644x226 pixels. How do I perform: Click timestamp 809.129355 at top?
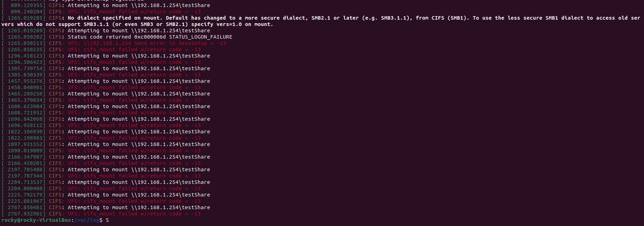click(26, 5)
